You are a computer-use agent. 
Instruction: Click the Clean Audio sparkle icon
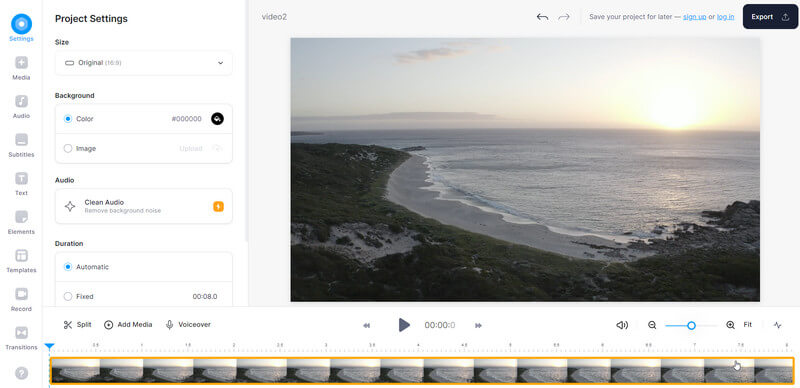[x=70, y=206]
